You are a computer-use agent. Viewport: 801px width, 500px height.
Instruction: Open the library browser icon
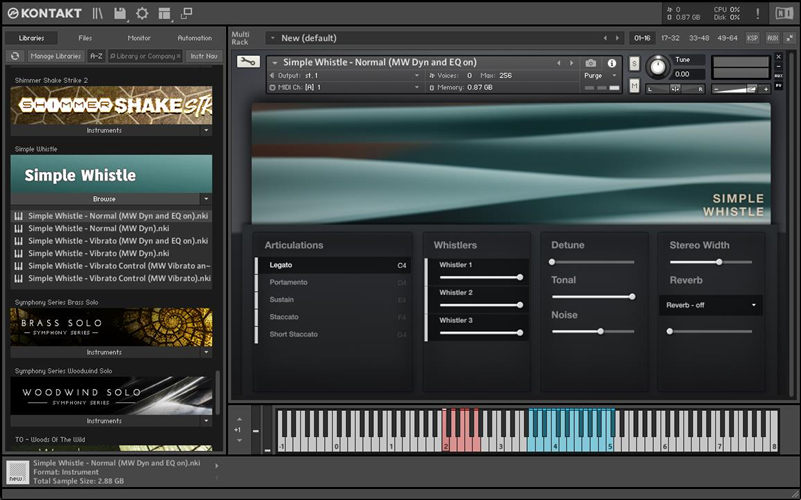[x=97, y=13]
